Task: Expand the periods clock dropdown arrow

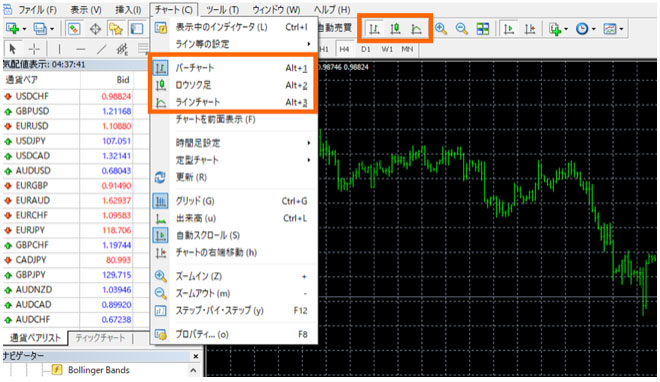Action: 593,29
